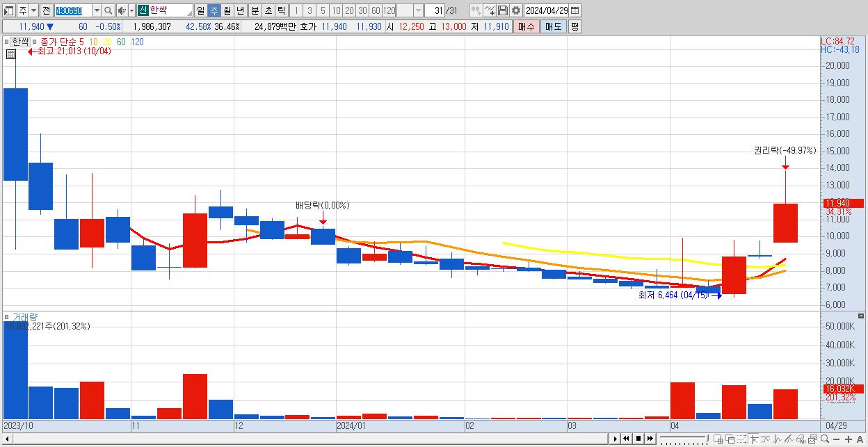Open the empty interval combo box after 120
This screenshot has width=868, height=447.
(x=410, y=10)
